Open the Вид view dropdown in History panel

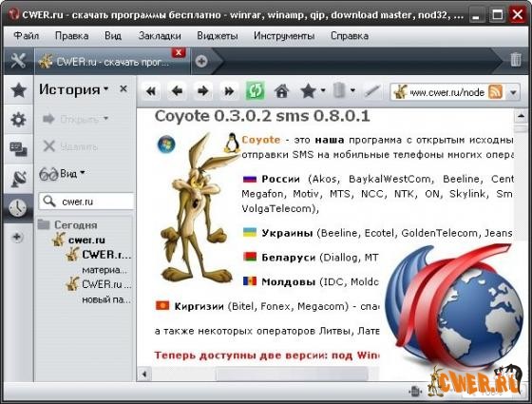point(82,173)
